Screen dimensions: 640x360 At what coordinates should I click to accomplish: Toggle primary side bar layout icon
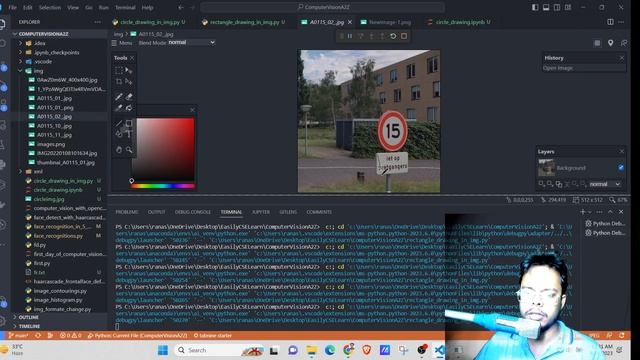[x=535, y=7]
